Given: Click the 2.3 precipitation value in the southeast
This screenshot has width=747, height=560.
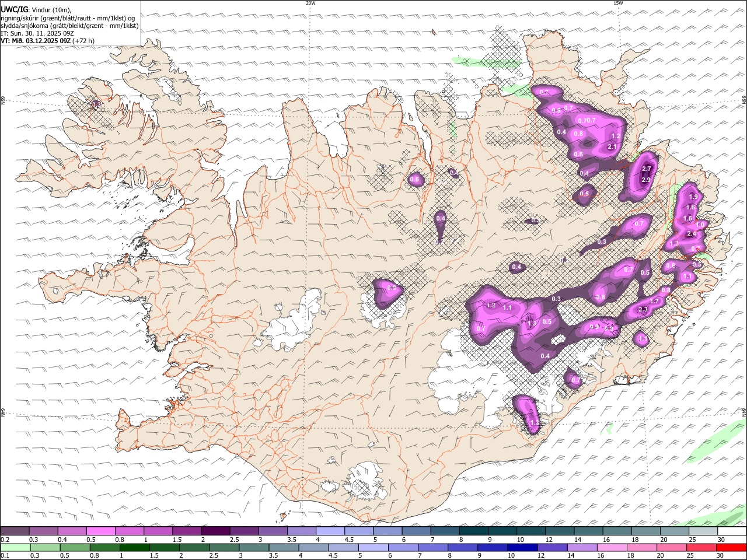Looking at the screenshot, I should pos(643,310).
